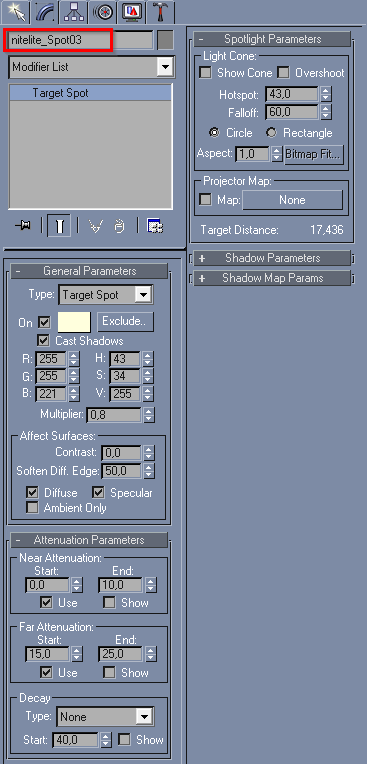Image resolution: width=367 pixels, height=764 pixels.
Task: Open the Display panel tab
Action: 132,12
